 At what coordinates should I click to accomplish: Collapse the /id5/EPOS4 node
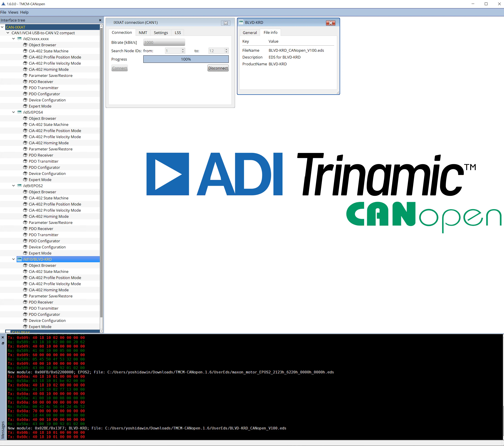(14, 112)
